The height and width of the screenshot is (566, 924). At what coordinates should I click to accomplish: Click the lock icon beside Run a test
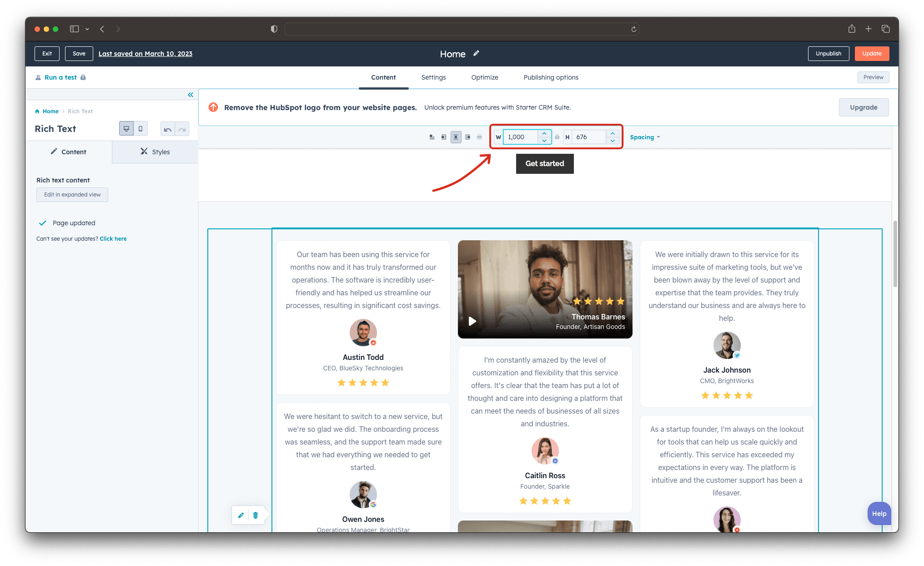tap(83, 77)
